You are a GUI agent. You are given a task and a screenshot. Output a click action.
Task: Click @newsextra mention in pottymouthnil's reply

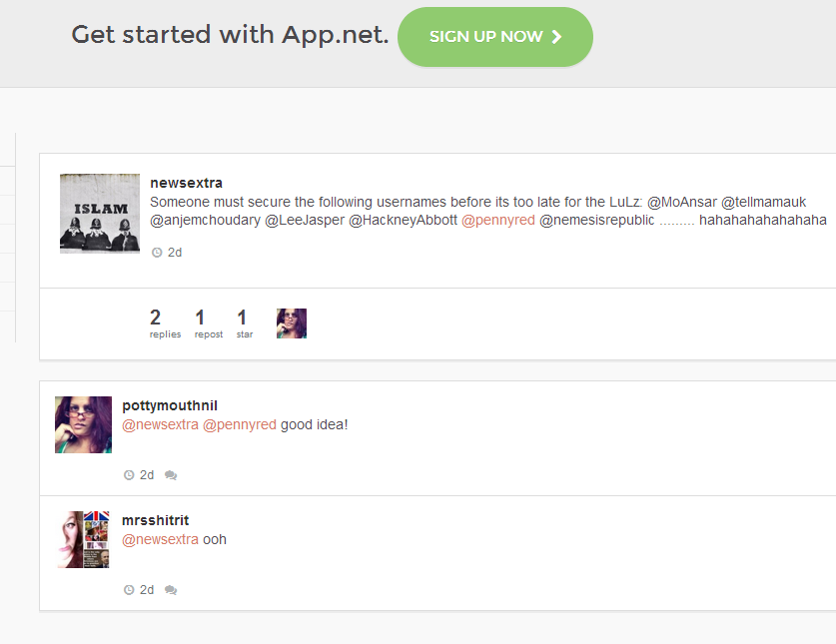pyautogui.click(x=160, y=424)
